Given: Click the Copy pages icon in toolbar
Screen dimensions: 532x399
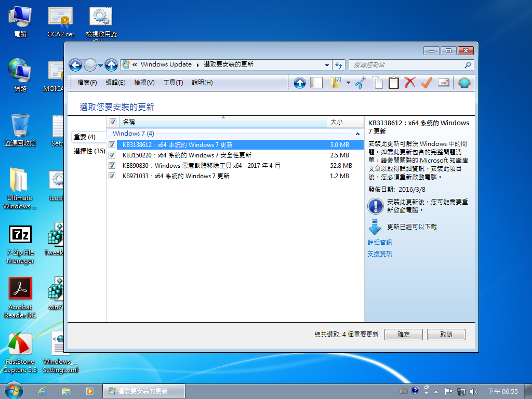Looking at the screenshot, I should pyautogui.click(x=377, y=83).
